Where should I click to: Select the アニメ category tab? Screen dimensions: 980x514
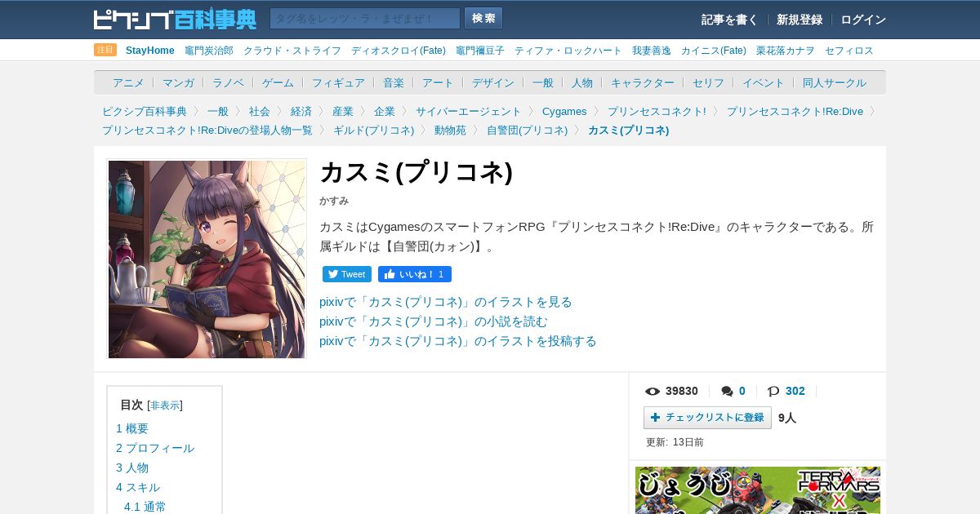128,83
